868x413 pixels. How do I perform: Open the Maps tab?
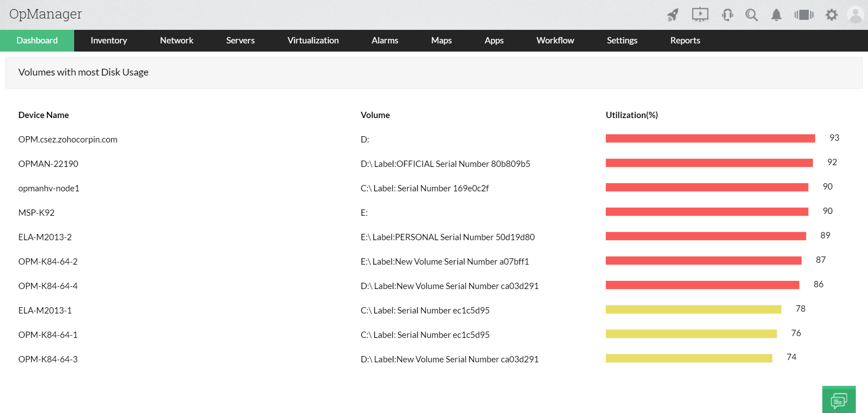(441, 41)
